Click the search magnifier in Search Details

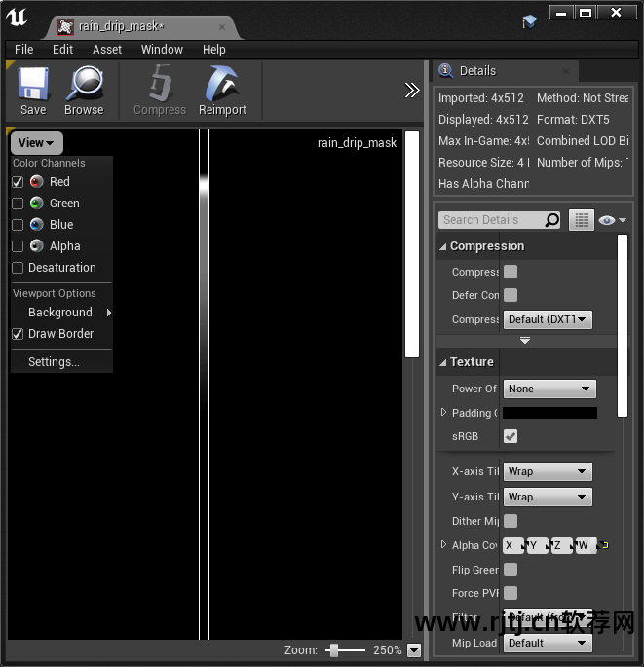[552, 220]
